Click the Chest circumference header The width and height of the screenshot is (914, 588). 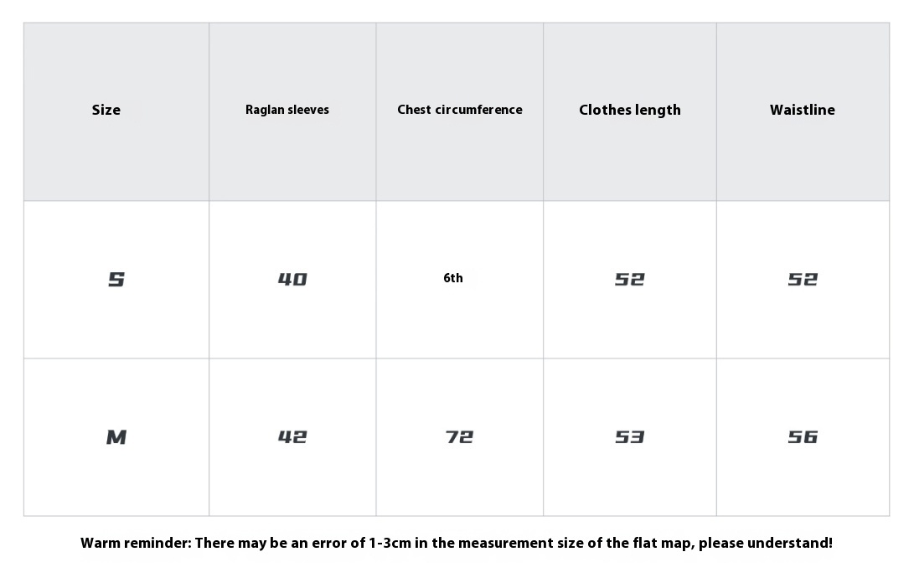pos(459,110)
